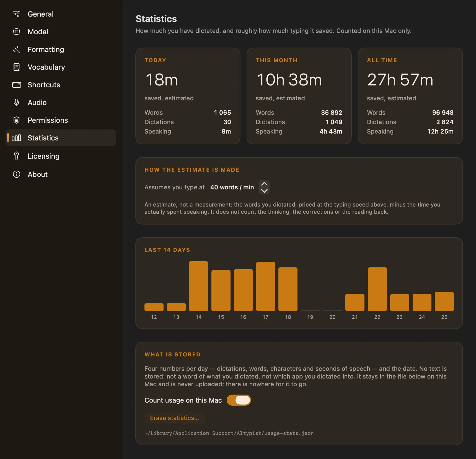The height and width of the screenshot is (459, 476).
Task: Select the chart bar for day 23
Action: point(400,302)
